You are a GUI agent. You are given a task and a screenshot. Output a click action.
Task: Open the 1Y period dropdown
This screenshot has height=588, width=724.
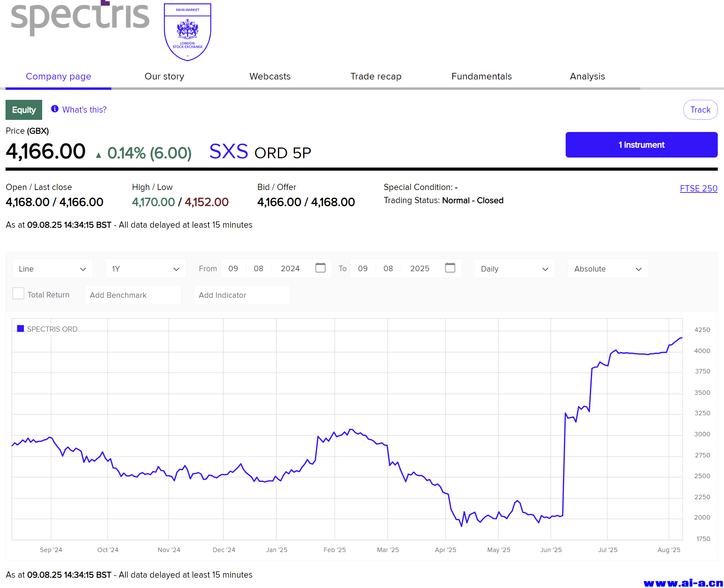(x=146, y=269)
